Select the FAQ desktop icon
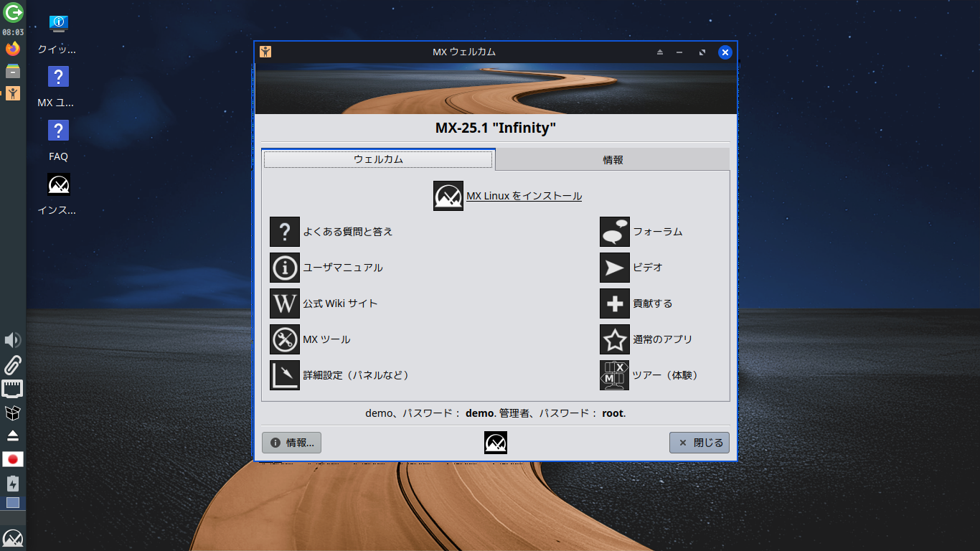 click(x=58, y=141)
